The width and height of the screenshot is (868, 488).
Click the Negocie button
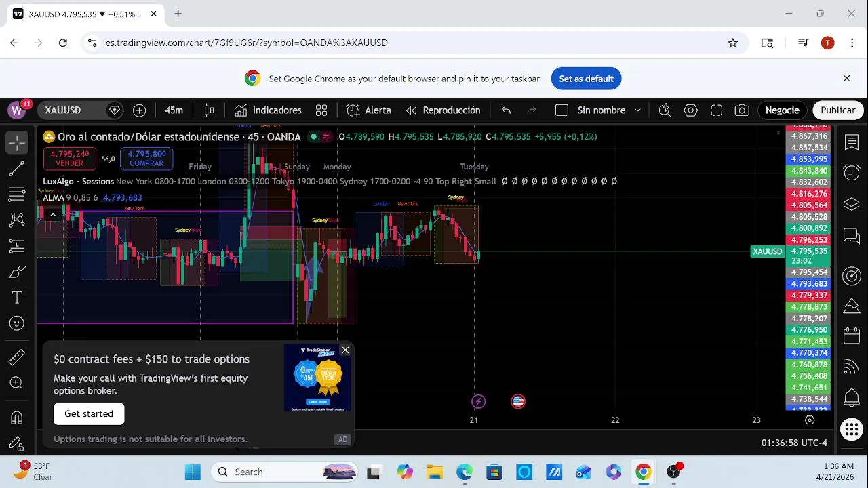click(x=782, y=110)
